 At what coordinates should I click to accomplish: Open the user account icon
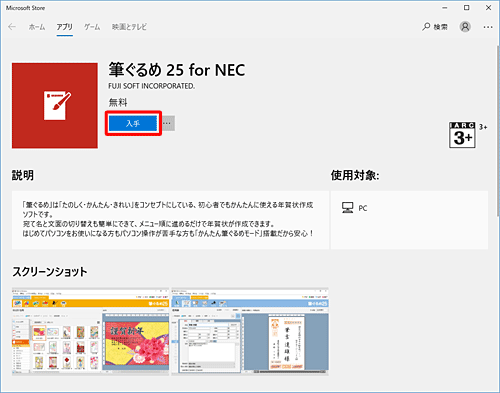click(x=465, y=27)
